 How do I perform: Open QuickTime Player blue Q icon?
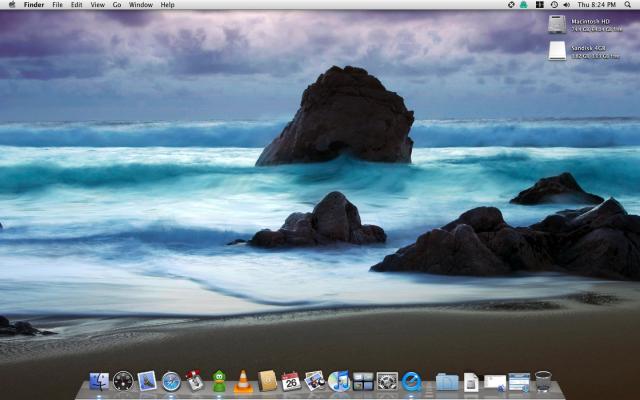pyautogui.click(x=411, y=381)
